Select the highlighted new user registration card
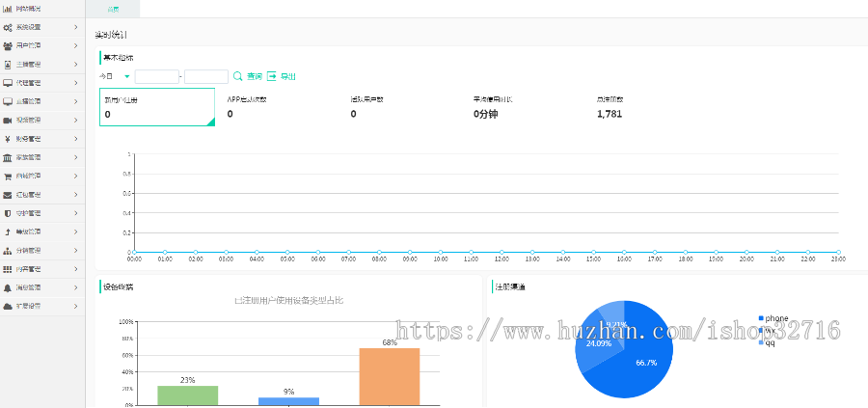The width and height of the screenshot is (868, 408). [157, 107]
